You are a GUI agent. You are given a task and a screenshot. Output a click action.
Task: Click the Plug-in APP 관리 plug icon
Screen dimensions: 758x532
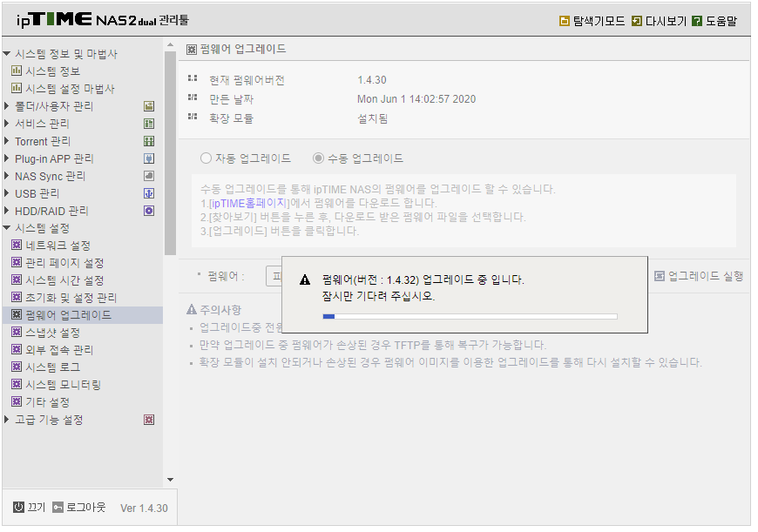pyautogui.click(x=149, y=158)
